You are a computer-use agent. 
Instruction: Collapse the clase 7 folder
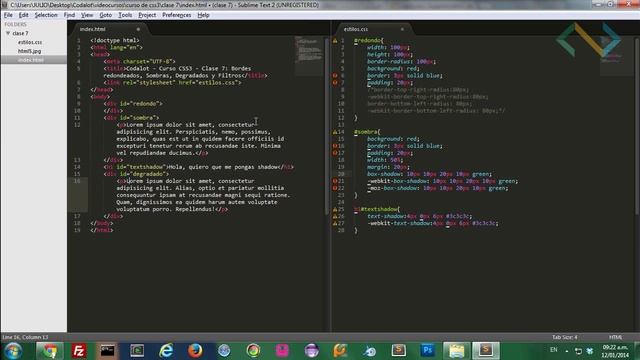[x=8, y=33]
